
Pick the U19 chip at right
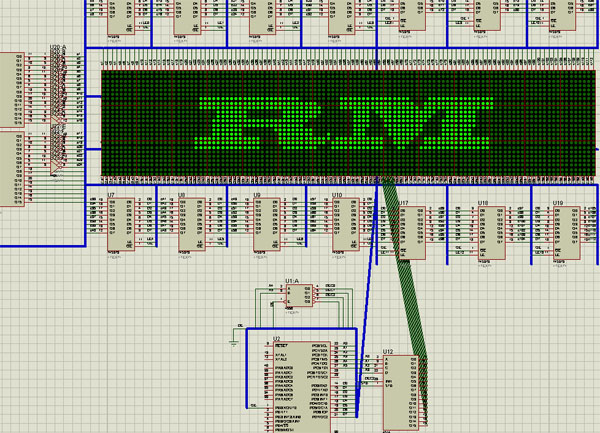pos(567,233)
